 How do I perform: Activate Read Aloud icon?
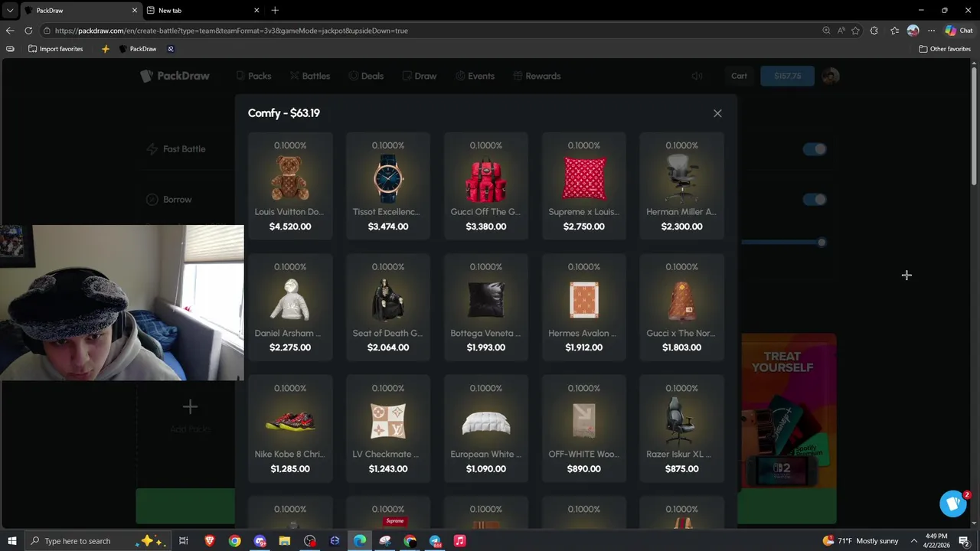(841, 31)
